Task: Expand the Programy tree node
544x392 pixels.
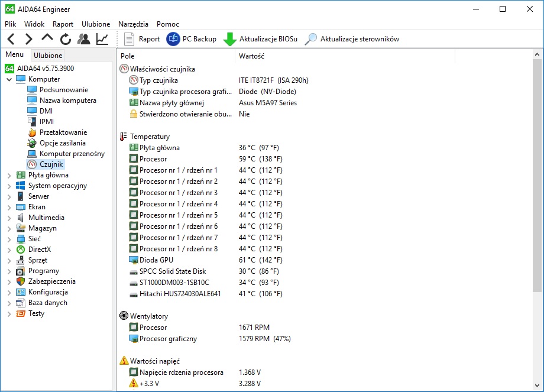Action: [9, 271]
